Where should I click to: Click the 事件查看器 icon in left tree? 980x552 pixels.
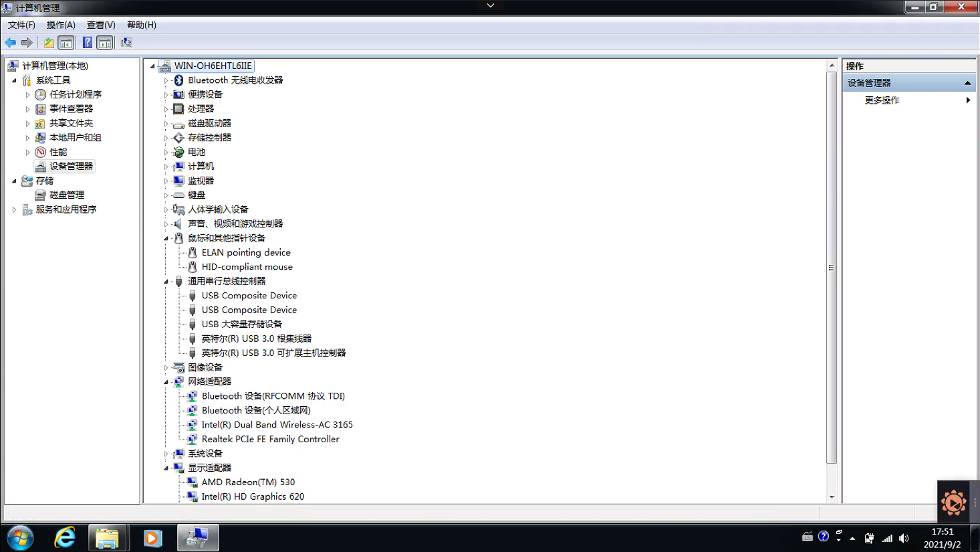tap(41, 109)
